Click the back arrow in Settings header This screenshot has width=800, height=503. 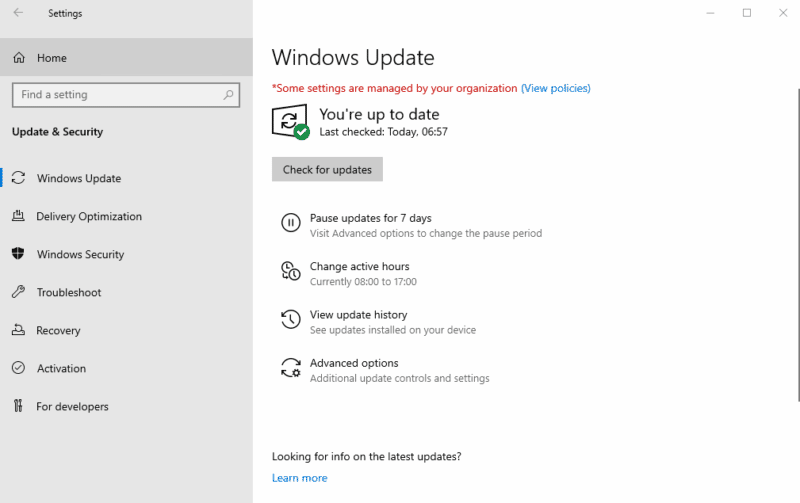tap(18, 13)
